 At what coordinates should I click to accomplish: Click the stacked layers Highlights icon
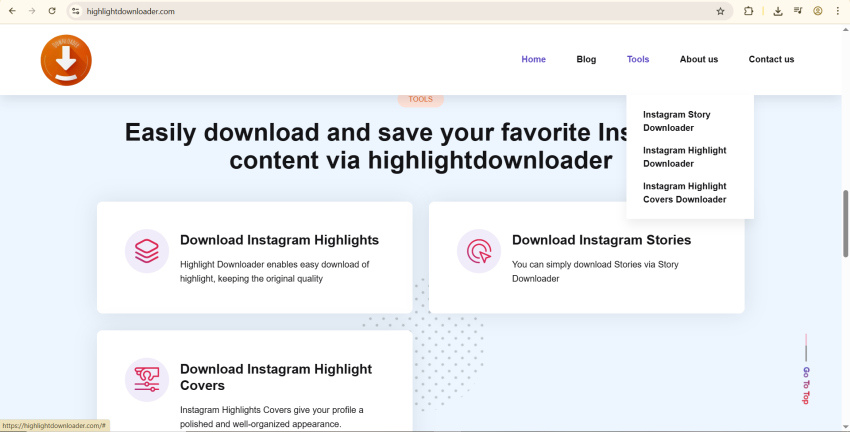(x=147, y=251)
